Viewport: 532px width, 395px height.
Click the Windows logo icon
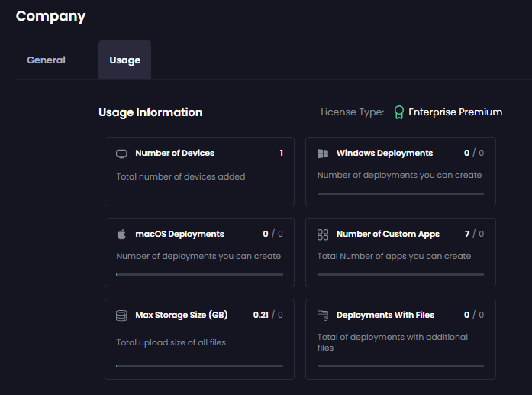click(323, 154)
